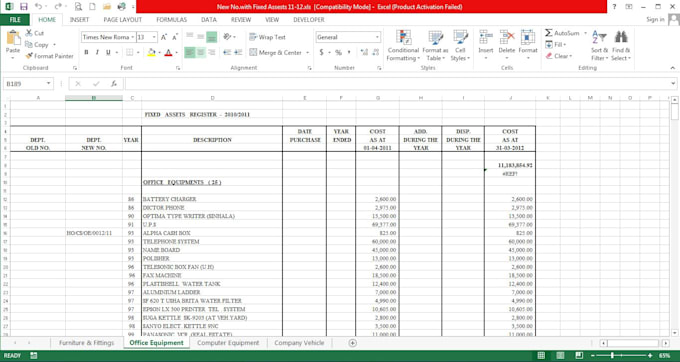Click Increase Indent icon
This screenshot has width=680, height=362.
(238, 52)
